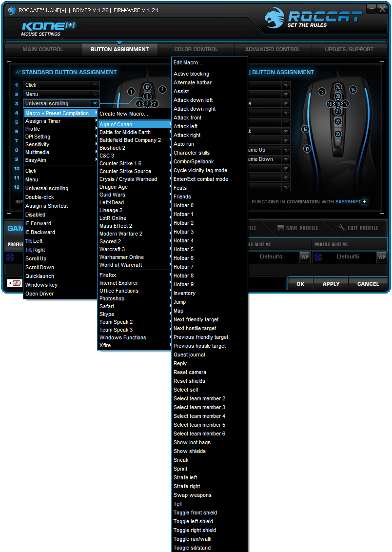Screen dimensions: 392x552
Task: Select the Toggle run/walk macro
Action: coord(210,539)
